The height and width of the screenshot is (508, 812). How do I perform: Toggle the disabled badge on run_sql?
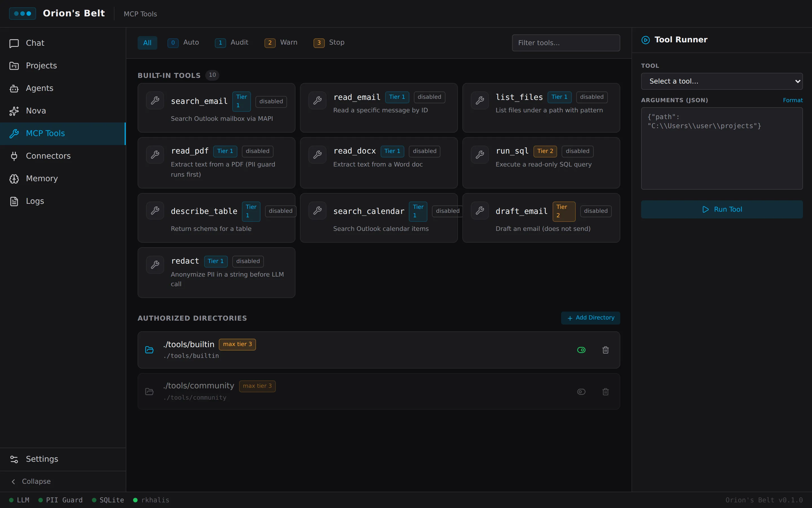coord(577,151)
